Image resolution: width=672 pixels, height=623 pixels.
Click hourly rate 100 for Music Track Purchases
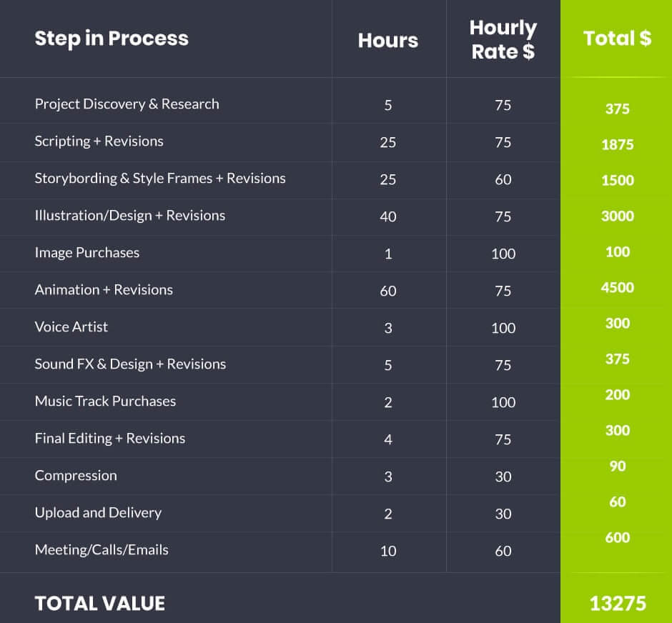[x=503, y=402]
